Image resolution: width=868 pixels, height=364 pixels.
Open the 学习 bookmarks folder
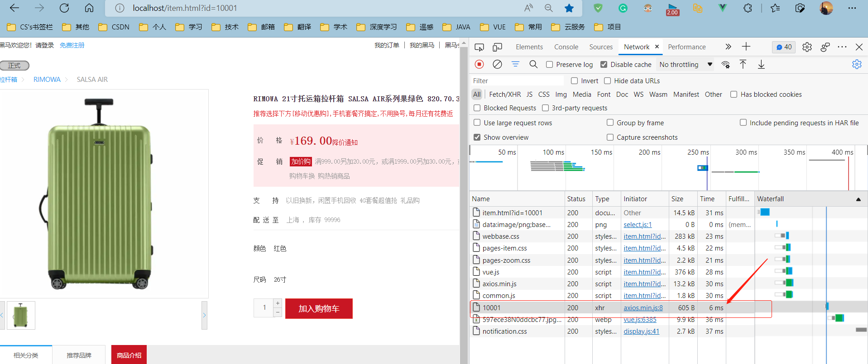[189, 27]
